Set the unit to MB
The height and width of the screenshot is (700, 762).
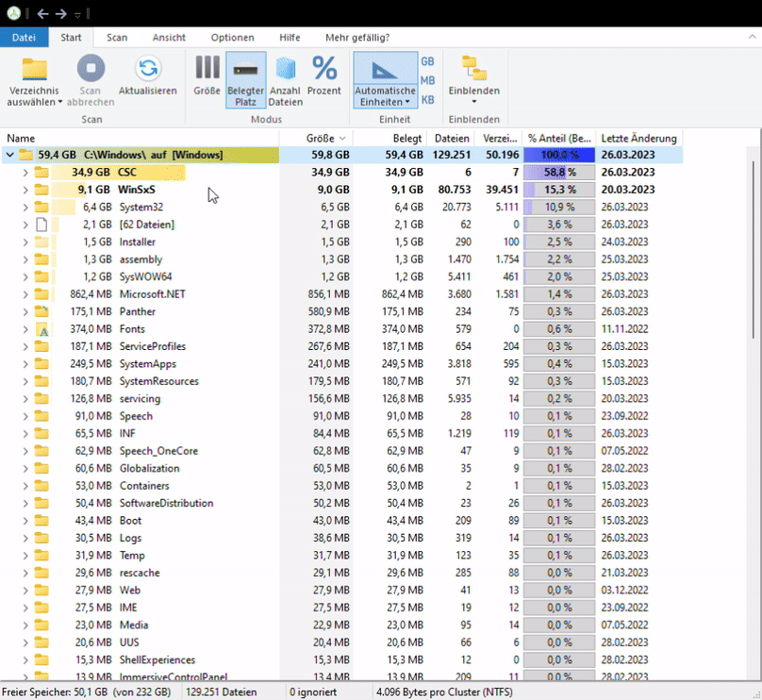(427, 80)
